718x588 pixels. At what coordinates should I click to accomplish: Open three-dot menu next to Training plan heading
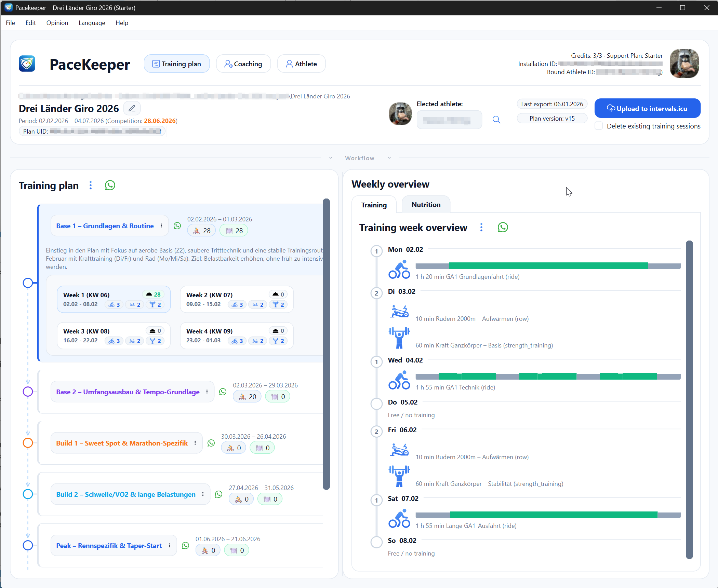[91, 186]
